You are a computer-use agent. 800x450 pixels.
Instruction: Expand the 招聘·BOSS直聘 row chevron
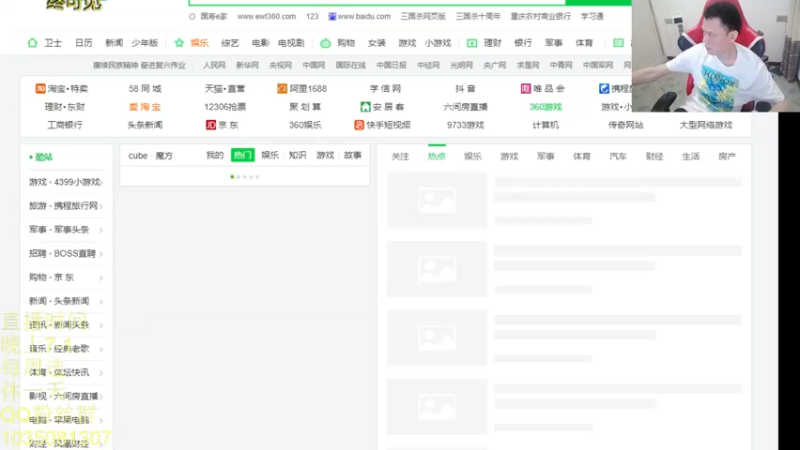pos(101,254)
